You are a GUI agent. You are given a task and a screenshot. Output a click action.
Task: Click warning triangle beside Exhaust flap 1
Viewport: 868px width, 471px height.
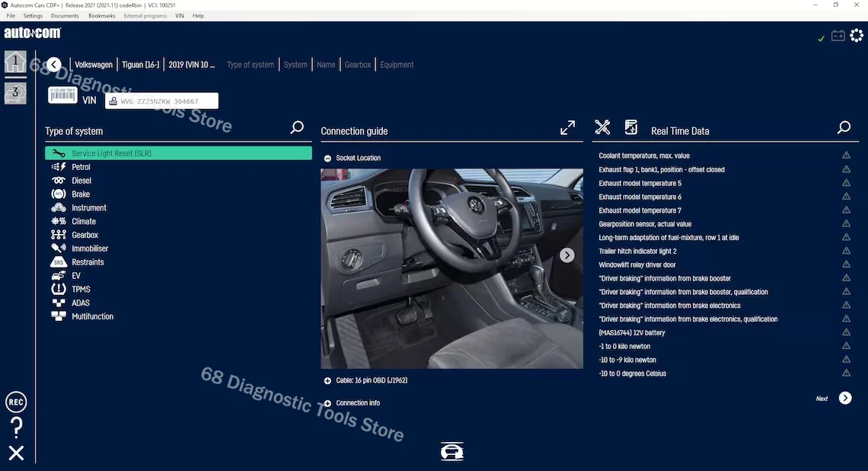click(846, 169)
